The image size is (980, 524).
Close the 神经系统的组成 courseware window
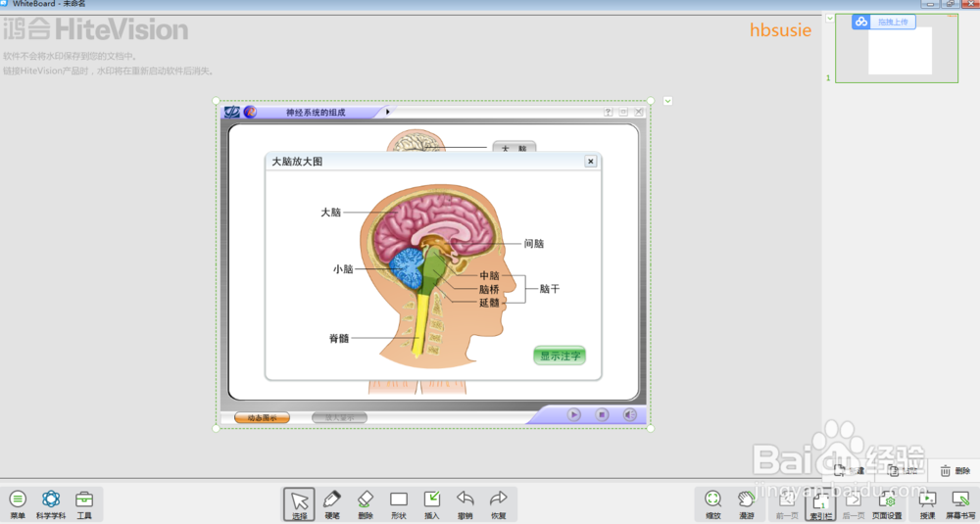point(638,112)
